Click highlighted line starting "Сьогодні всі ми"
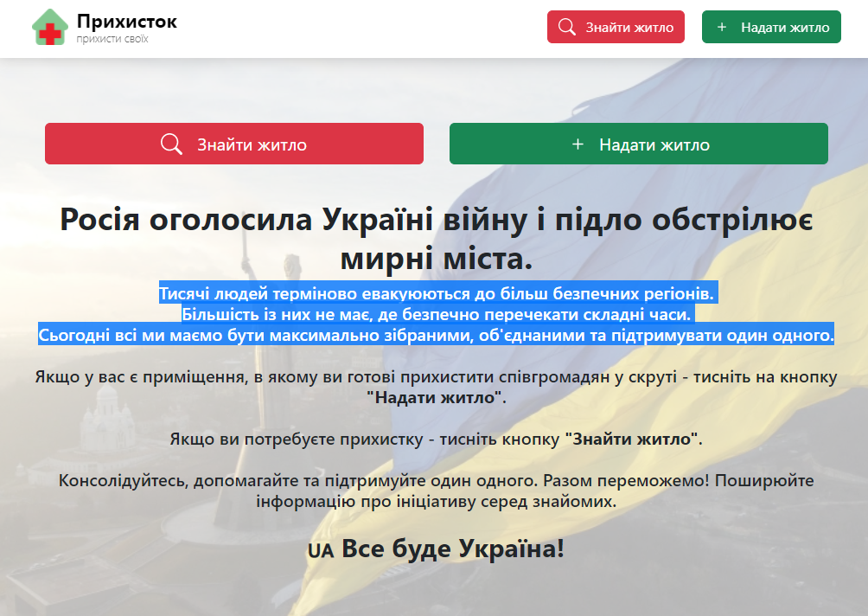Screen dimensions: 868x616 coord(436,335)
